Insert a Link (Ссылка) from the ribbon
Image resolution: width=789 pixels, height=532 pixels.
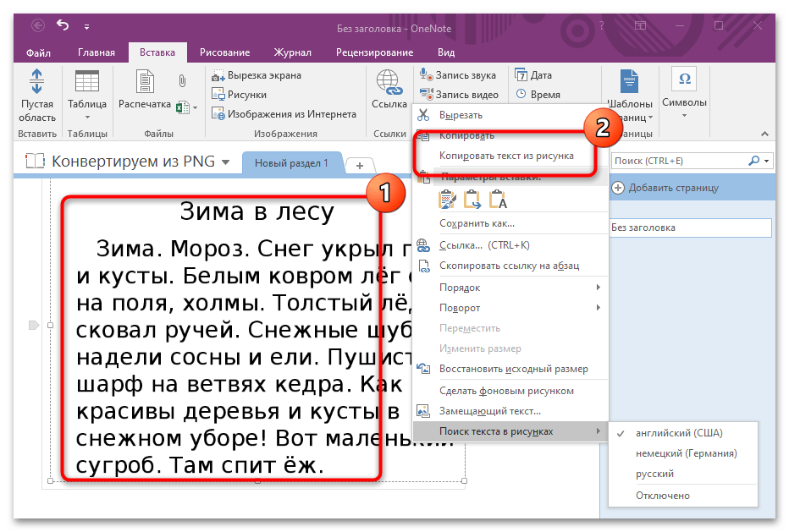click(x=389, y=84)
